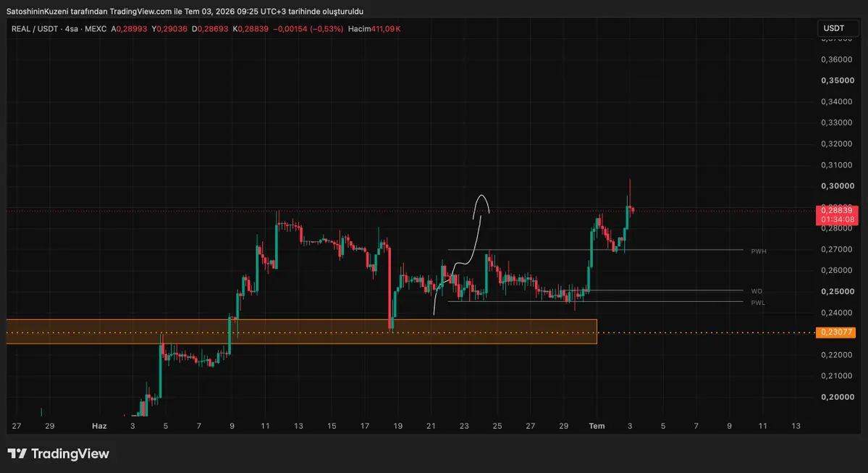Screen dimensions: 868x473
Task: Click the Hacim 411,09K volume readout
Action: [x=374, y=29]
